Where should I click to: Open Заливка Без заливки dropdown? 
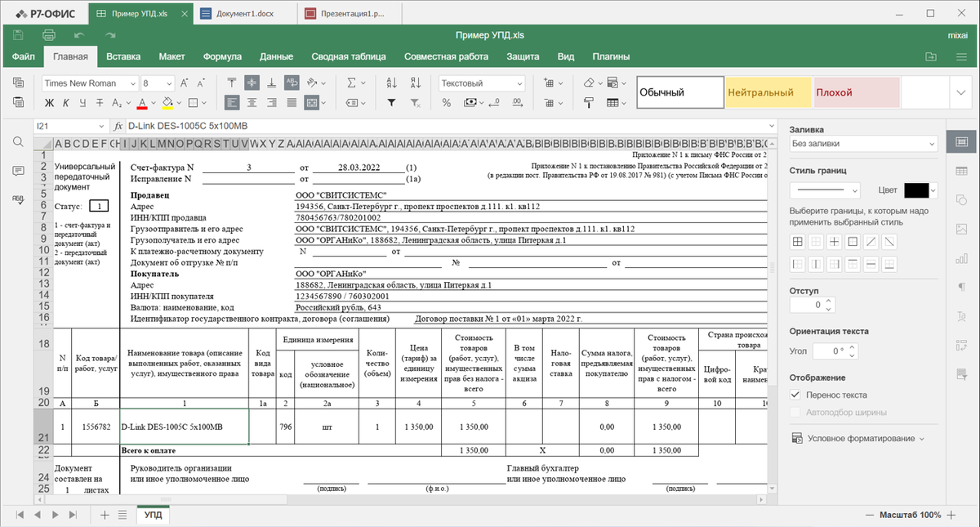point(863,144)
